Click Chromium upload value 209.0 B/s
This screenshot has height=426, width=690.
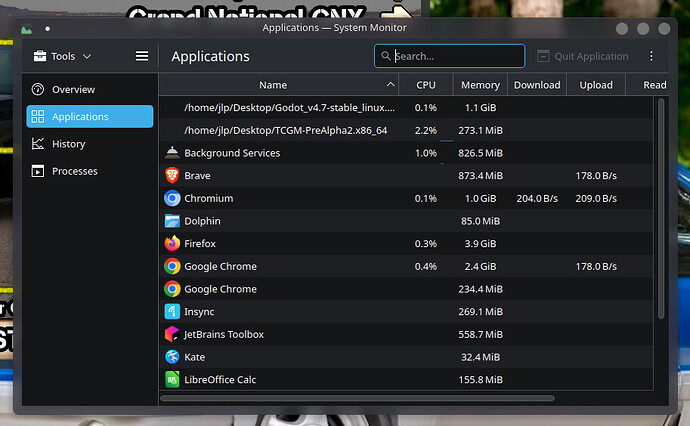pyautogui.click(x=596, y=198)
